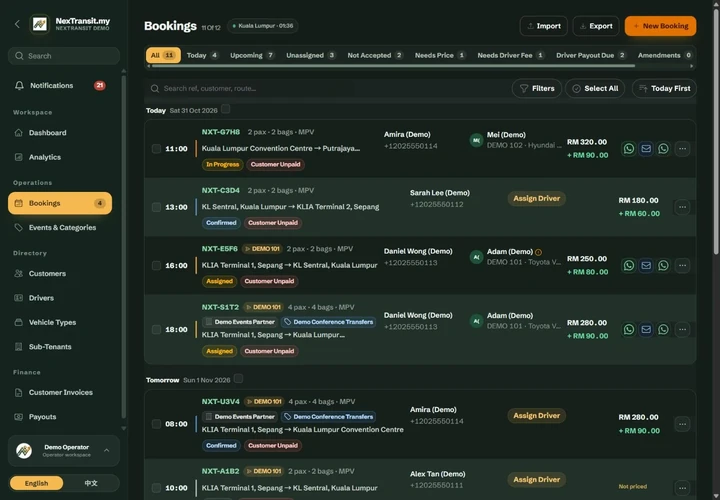Open the Today First sort dropdown
Viewport: 720px width, 500px height.
664,88
